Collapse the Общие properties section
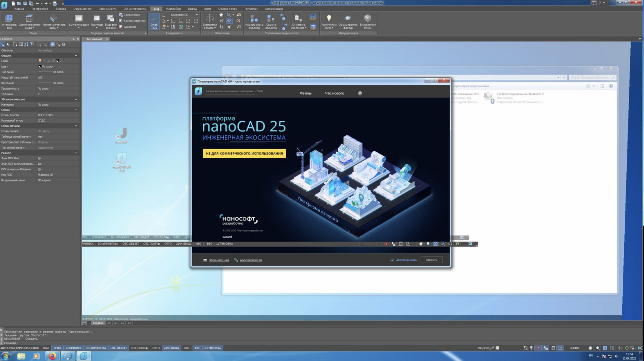644x361 pixels. pyautogui.click(x=76, y=56)
